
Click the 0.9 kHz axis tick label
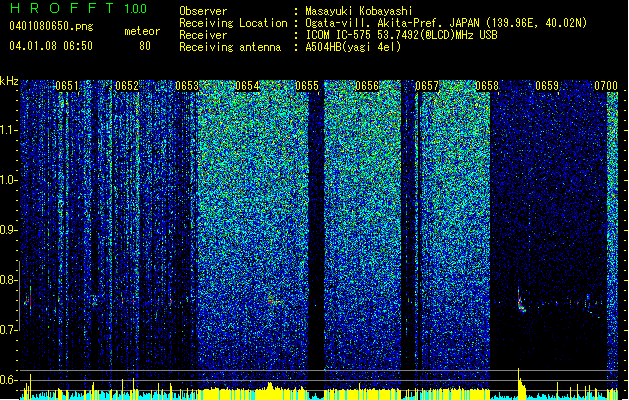click(8, 230)
